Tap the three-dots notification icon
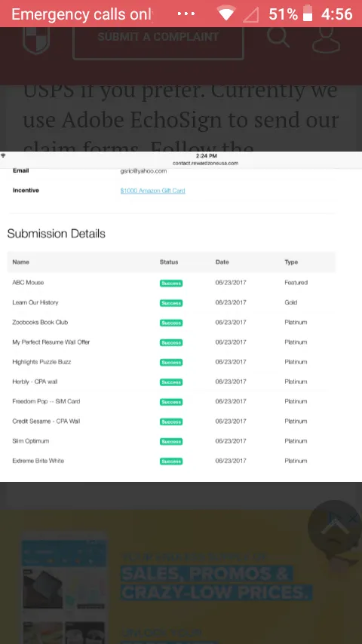The width and height of the screenshot is (362, 644). pyautogui.click(x=186, y=14)
